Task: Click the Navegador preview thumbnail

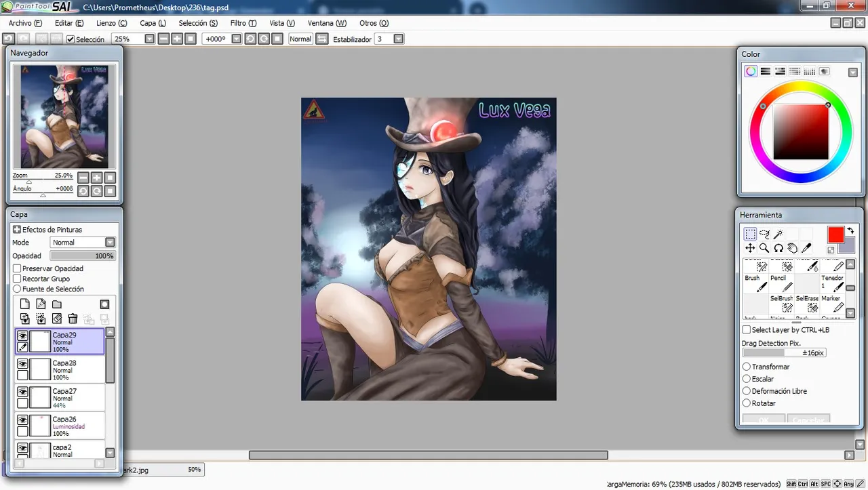Action: (x=64, y=117)
